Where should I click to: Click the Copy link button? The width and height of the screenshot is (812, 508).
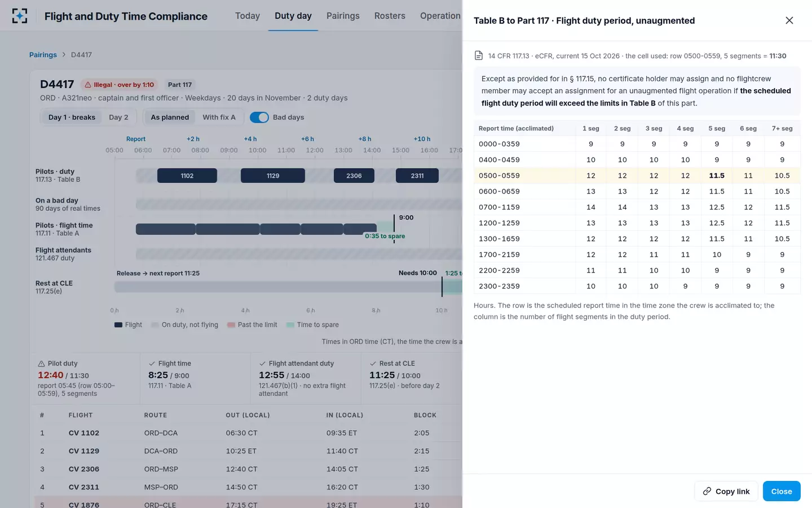click(726, 491)
